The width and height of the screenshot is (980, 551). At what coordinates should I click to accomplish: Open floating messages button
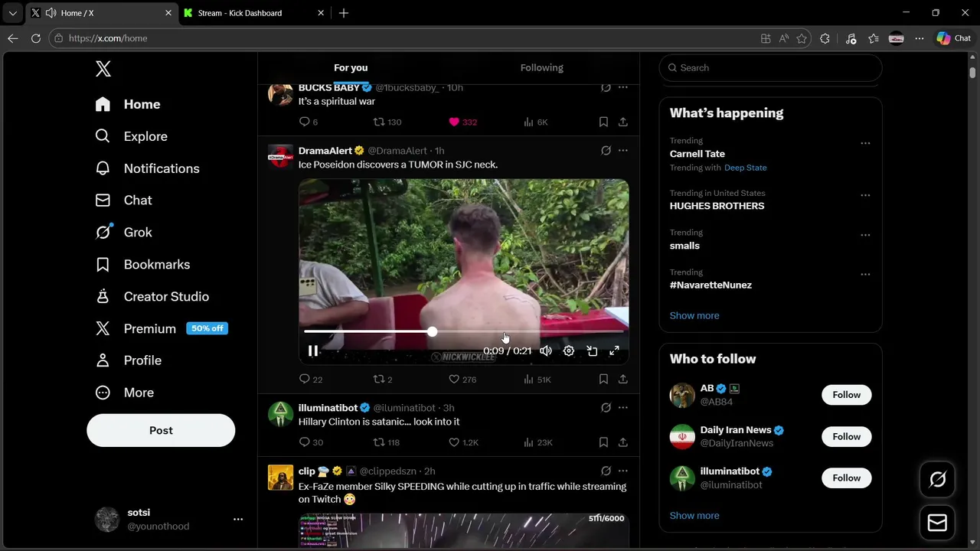[x=937, y=523]
